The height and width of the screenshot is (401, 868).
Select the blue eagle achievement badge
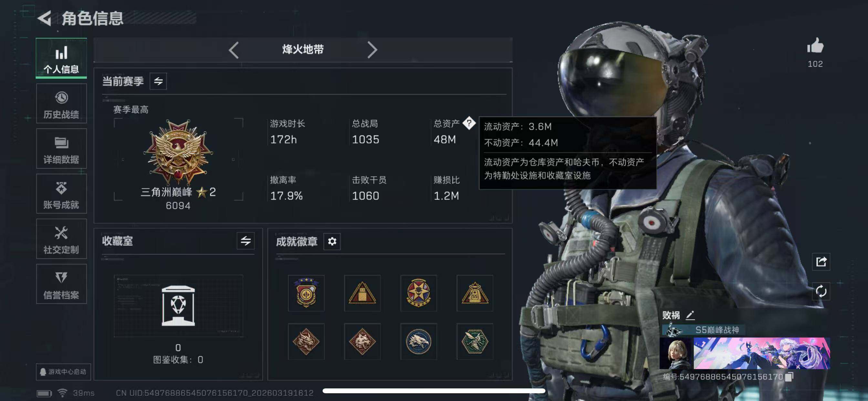click(418, 342)
